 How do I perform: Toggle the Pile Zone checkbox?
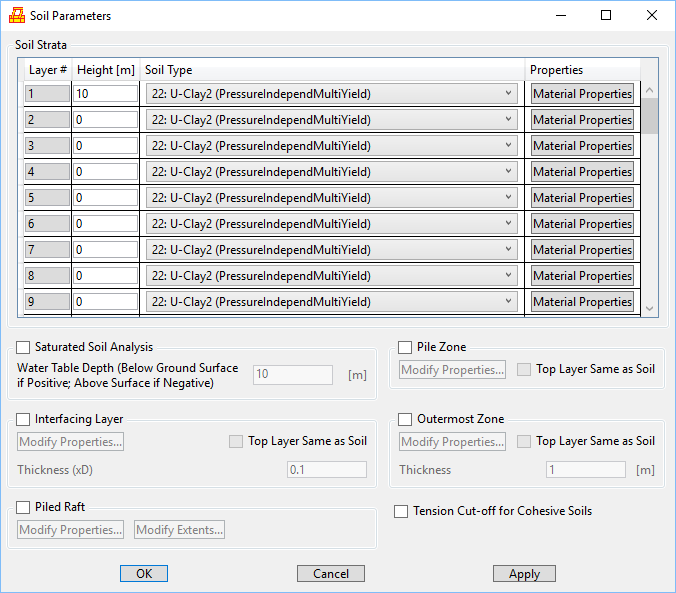point(406,347)
